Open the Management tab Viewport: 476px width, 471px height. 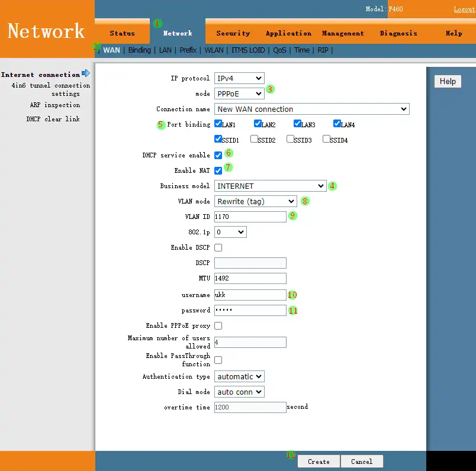pyautogui.click(x=343, y=33)
